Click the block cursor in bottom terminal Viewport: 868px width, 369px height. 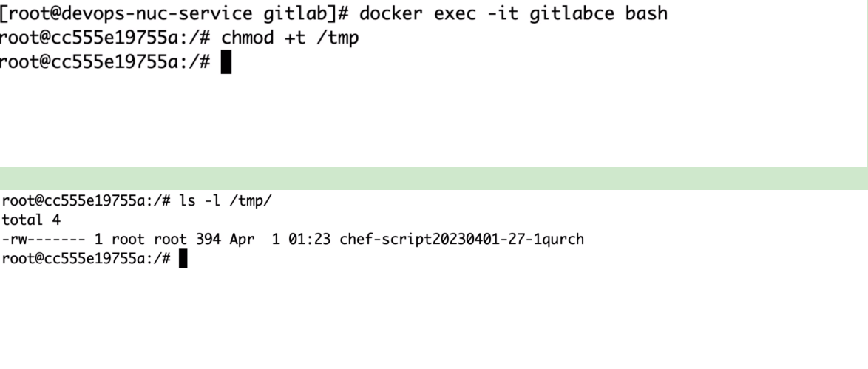click(183, 258)
